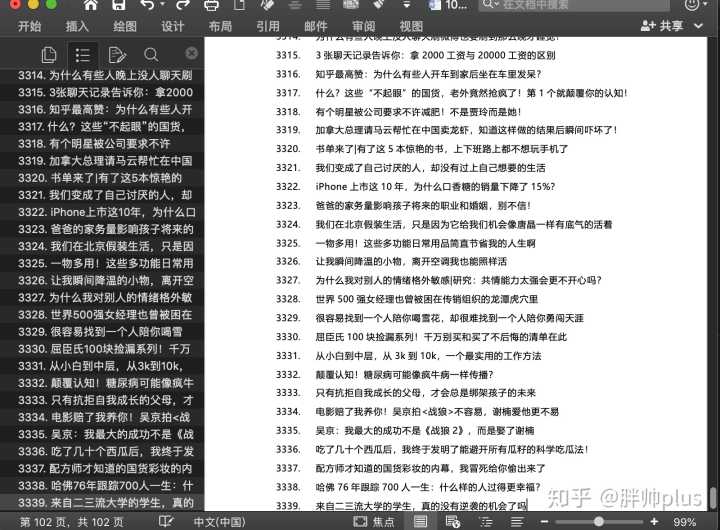Click document line 3331 从小白到中层
720x530 pixels.
[x=428, y=355]
